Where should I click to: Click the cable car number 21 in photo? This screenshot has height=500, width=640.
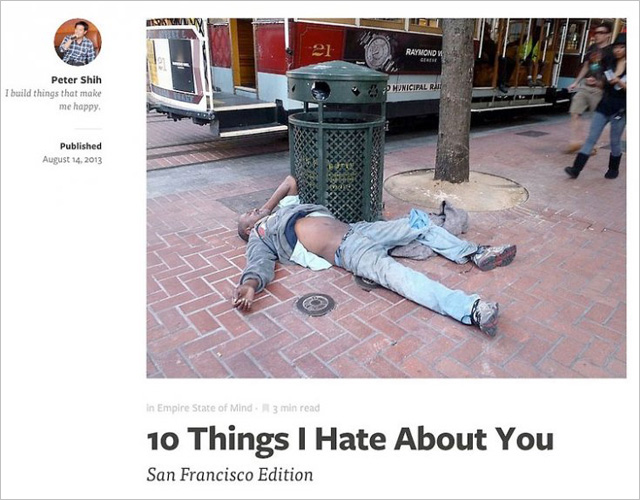321,51
